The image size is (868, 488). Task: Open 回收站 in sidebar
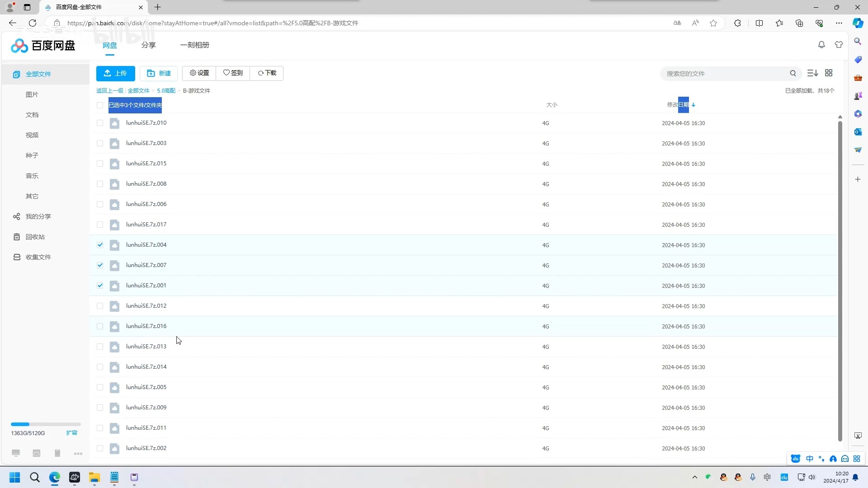pyautogui.click(x=35, y=237)
